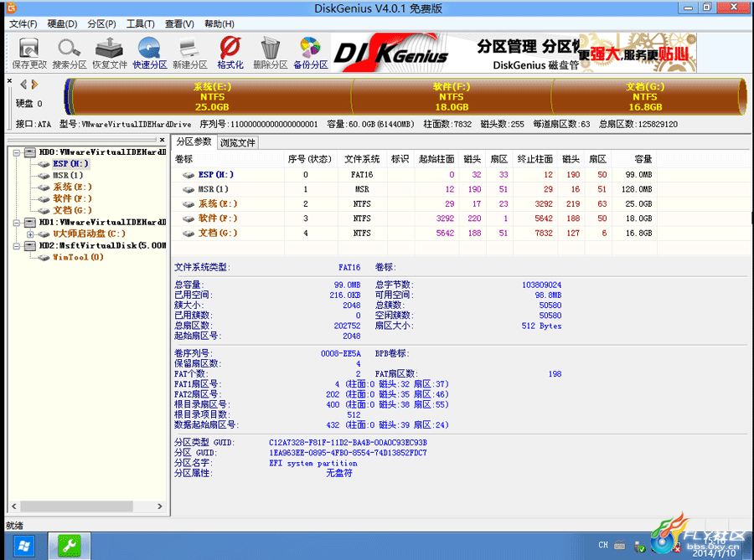The width and height of the screenshot is (754, 560).
Task: Open the 文件(F) menu
Action: coord(23,24)
